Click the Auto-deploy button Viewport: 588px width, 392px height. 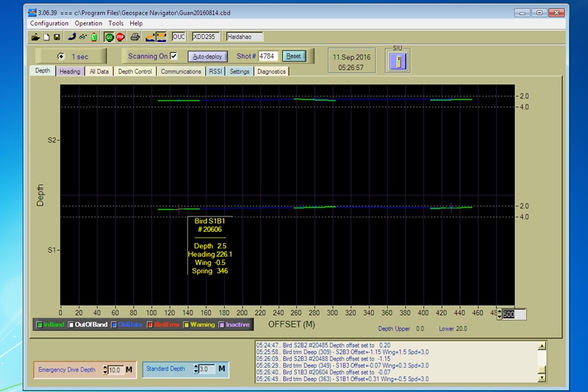[x=207, y=56]
